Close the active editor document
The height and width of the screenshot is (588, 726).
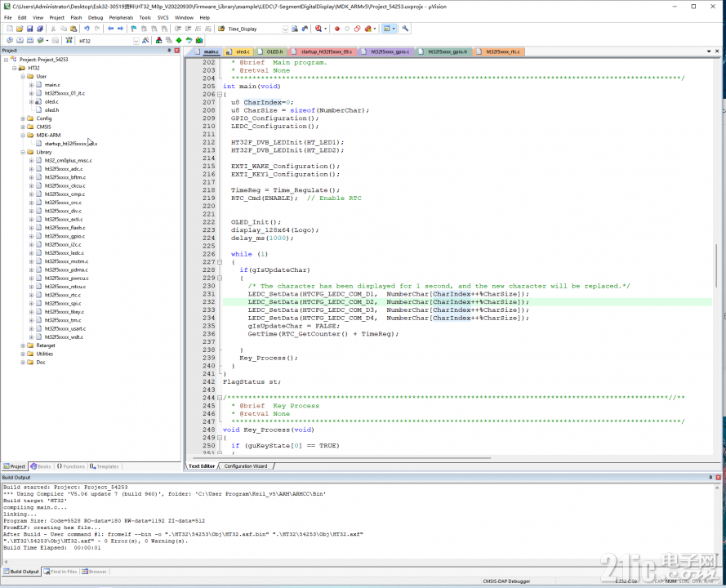tap(717, 51)
